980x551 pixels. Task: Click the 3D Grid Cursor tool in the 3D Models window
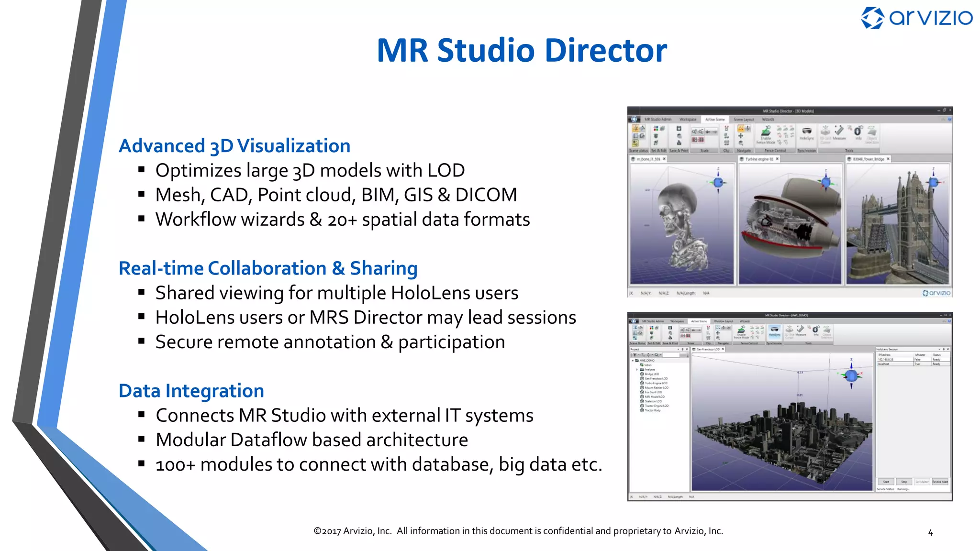[x=825, y=134]
